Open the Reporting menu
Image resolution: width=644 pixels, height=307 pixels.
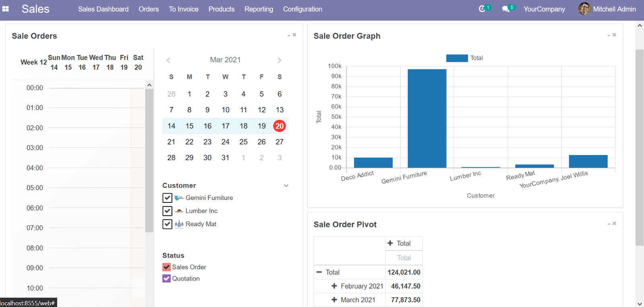258,9
